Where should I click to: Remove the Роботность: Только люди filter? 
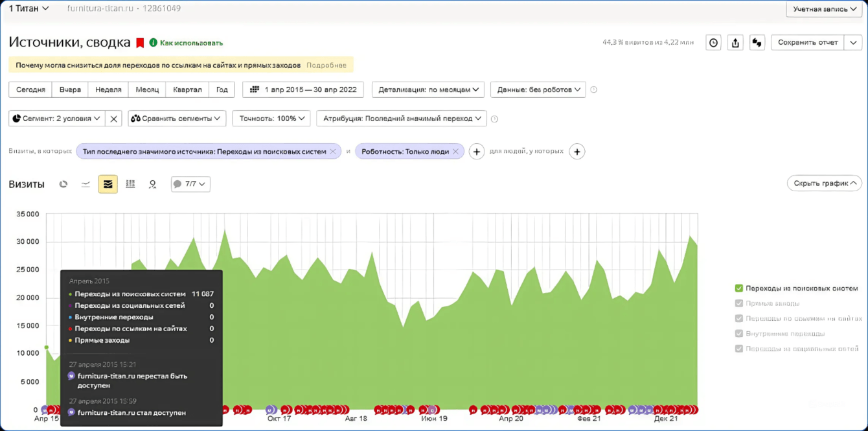455,152
